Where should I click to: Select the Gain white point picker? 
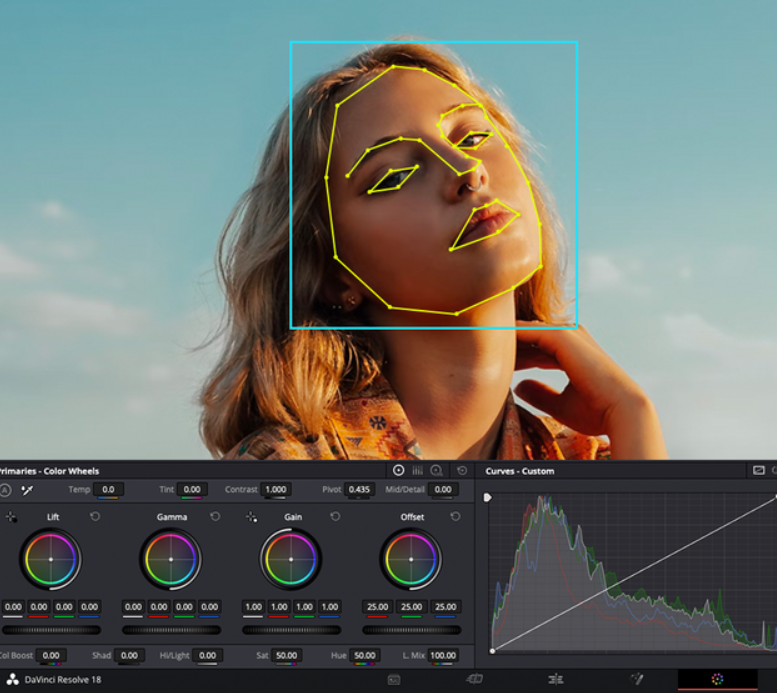point(251,517)
